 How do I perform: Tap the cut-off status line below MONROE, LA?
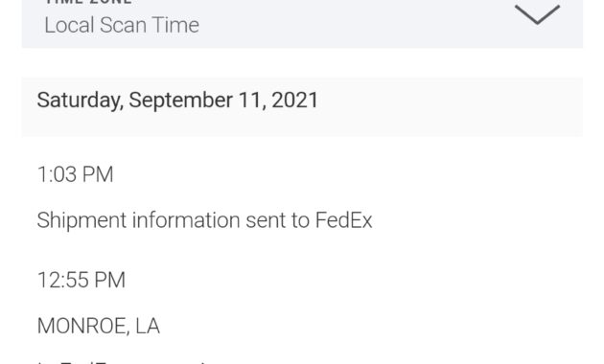point(124,362)
